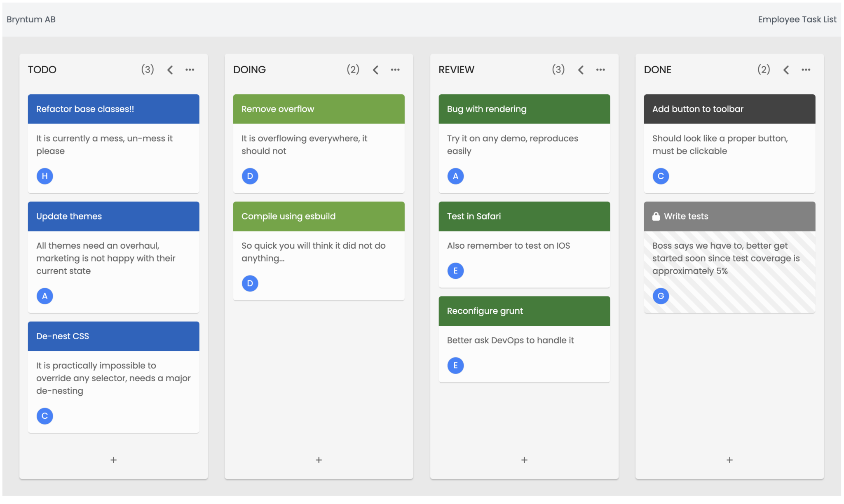Click the DOING column title
844x504 pixels.
(249, 70)
